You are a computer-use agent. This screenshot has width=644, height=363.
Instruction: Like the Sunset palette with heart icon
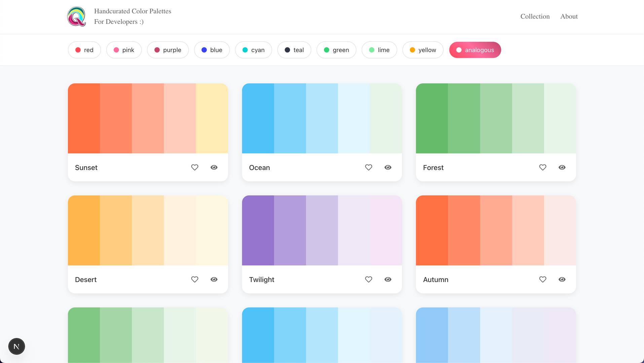tap(194, 167)
